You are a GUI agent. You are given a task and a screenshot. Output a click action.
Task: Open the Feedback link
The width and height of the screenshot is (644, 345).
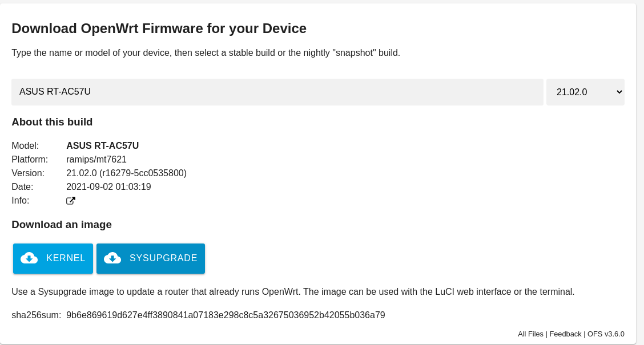565,334
